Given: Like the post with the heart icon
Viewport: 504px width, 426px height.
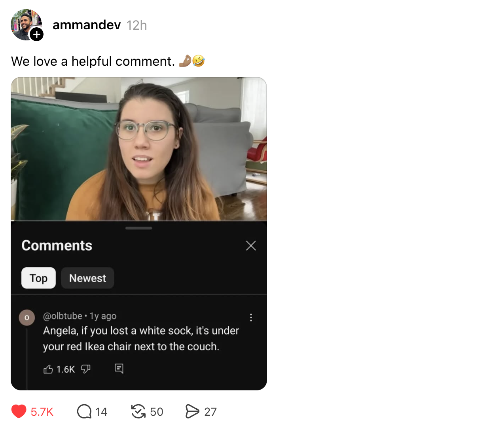Looking at the screenshot, I should [x=19, y=411].
